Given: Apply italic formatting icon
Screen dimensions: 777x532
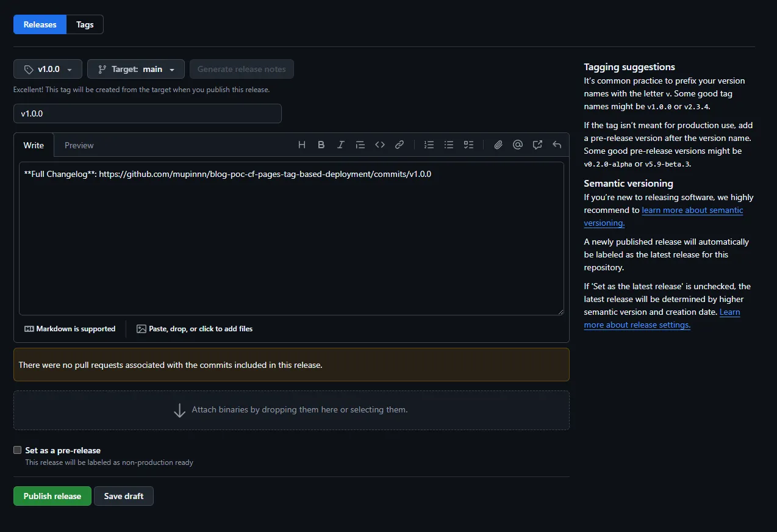Looking at the screenshot, I should pyautogui.click(x=340, y=145).
